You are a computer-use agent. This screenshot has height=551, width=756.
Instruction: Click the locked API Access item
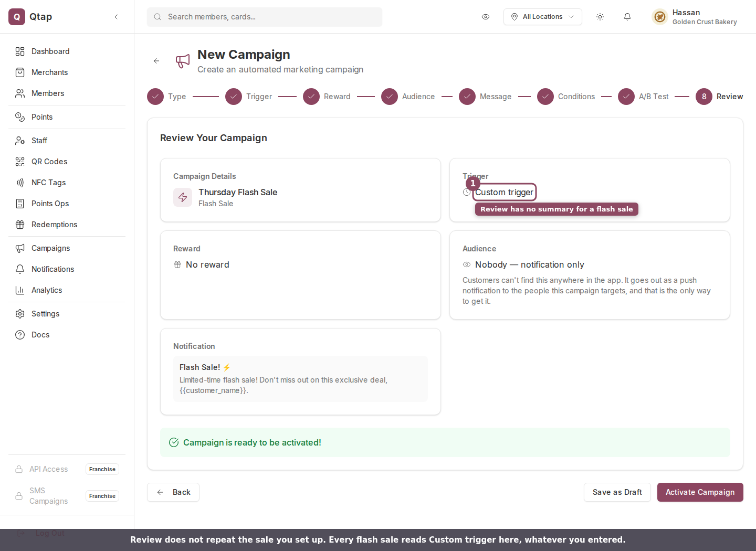click(67, 469)
